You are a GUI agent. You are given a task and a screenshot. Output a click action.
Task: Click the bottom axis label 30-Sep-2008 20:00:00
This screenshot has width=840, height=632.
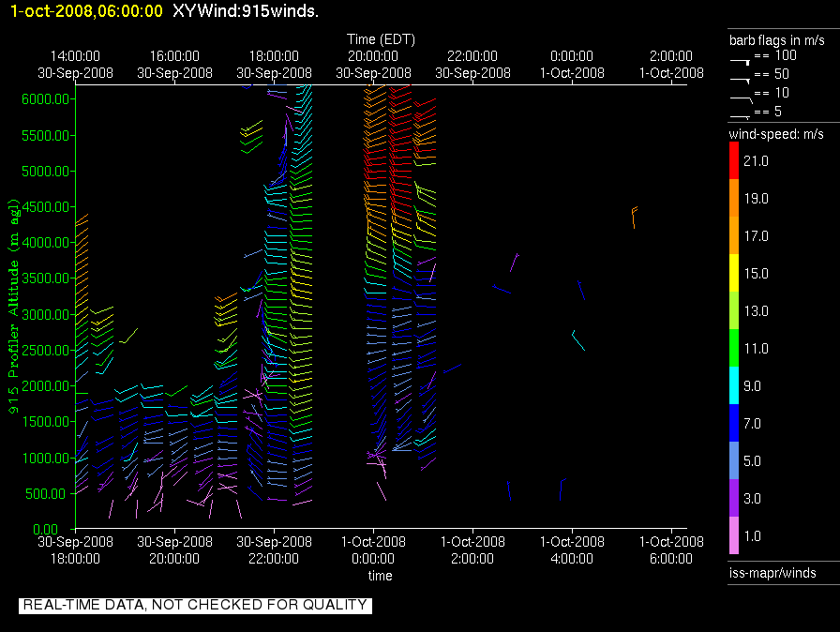174,550
